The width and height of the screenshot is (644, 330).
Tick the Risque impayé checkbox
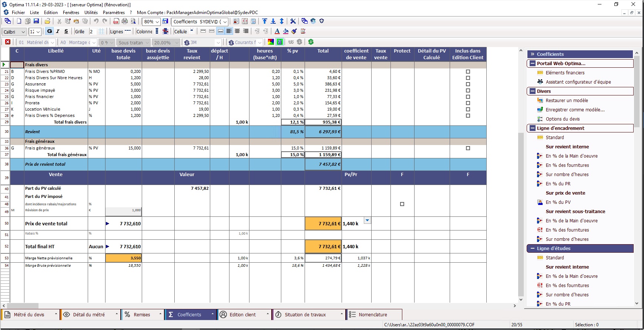pos(468,90)
